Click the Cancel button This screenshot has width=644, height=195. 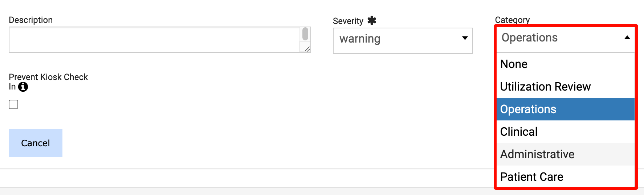(x=36, y=143)
